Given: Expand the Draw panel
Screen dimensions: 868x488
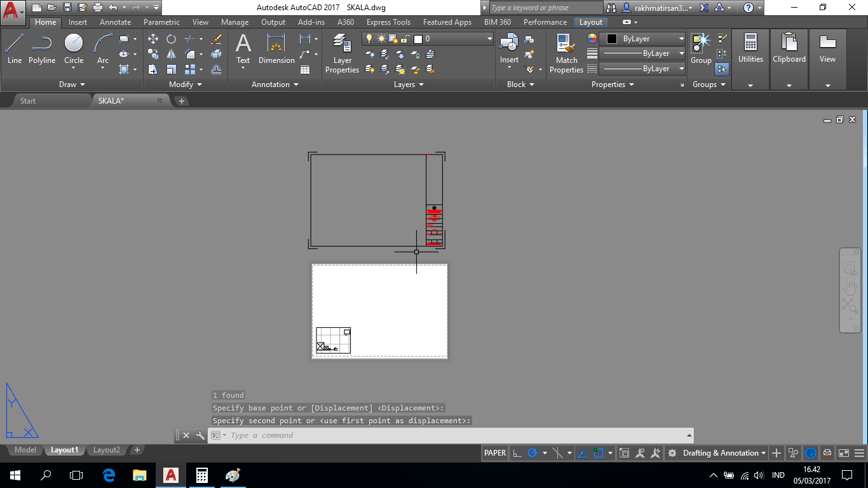Looking at the screenshot, I should pyautogui.click(x=72, y=84).
